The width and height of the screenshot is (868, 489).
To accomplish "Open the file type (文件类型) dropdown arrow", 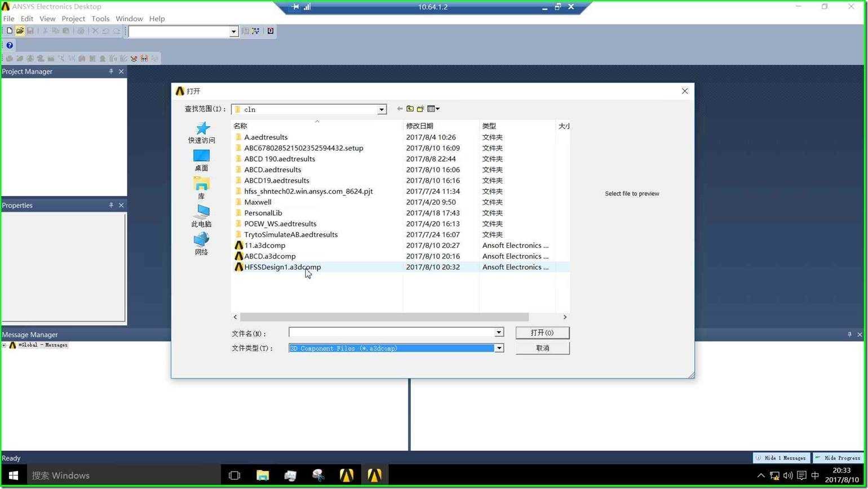I will (x=498, y=348).
